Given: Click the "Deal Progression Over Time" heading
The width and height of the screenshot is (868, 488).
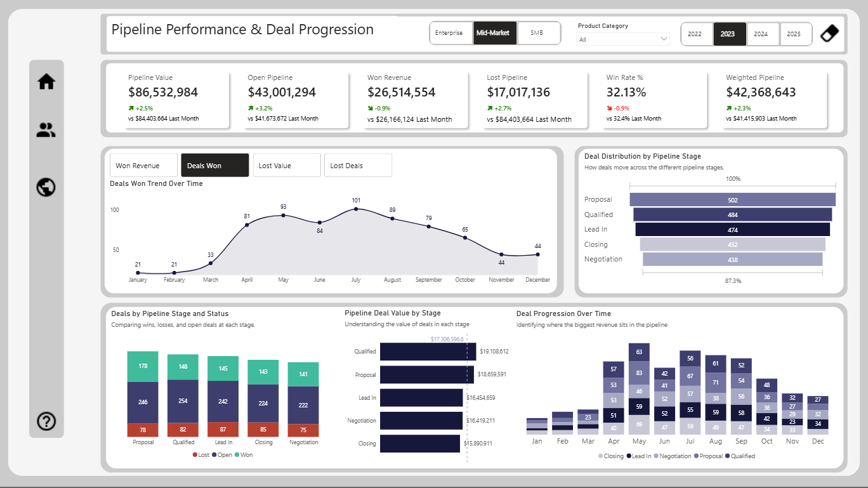Looking at the screenshot, I should point(563,313).
